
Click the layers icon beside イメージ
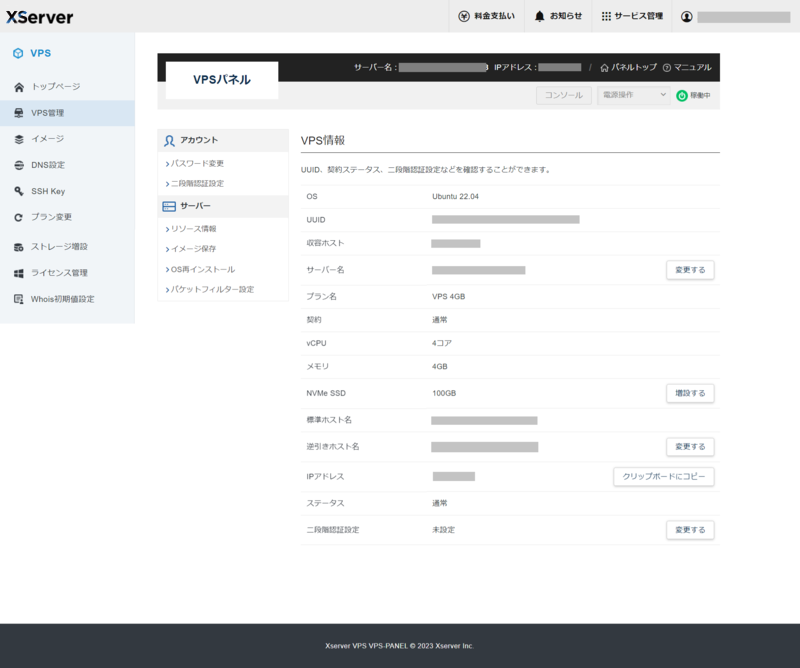pos(19,139)
